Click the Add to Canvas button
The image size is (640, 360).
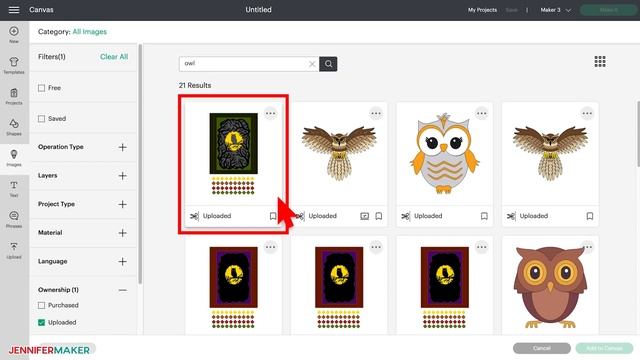tap(604, 348)
